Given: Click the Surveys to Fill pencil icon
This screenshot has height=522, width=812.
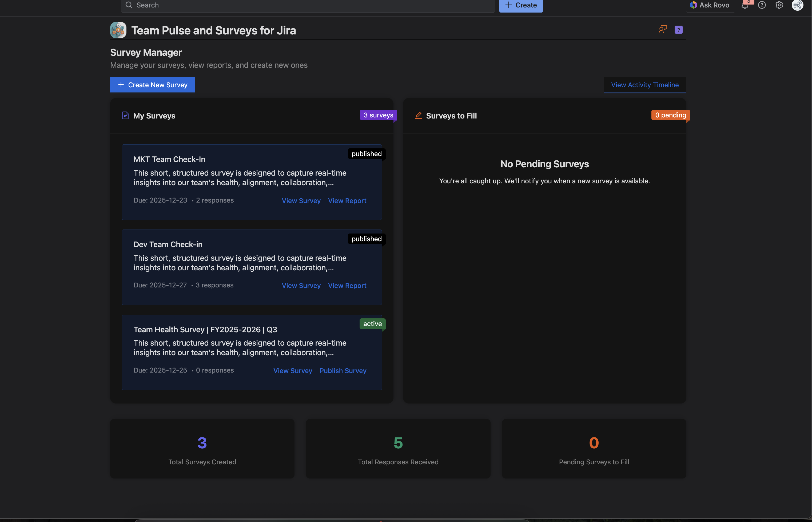Looking at the screenshot, I should [418, 116].
